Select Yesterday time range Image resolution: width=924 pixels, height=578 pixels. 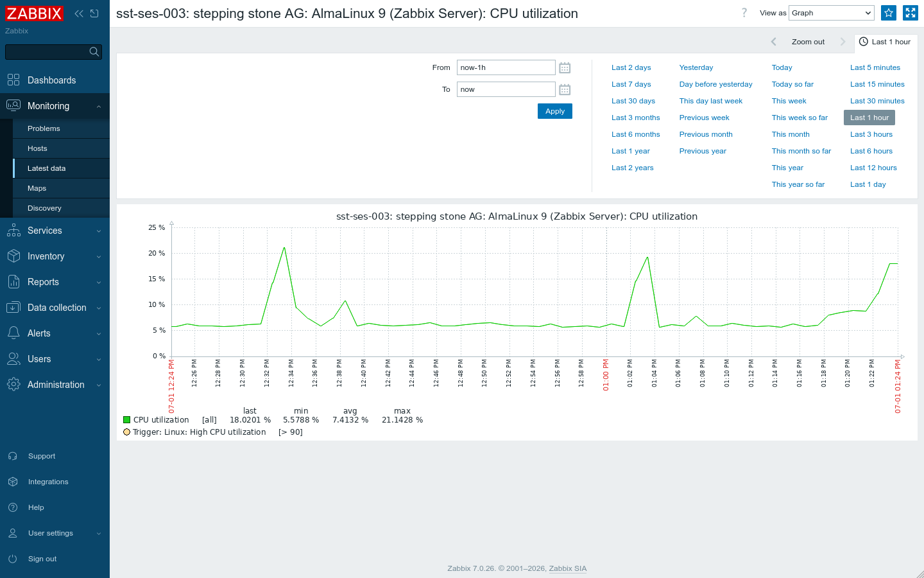point(696,67)
